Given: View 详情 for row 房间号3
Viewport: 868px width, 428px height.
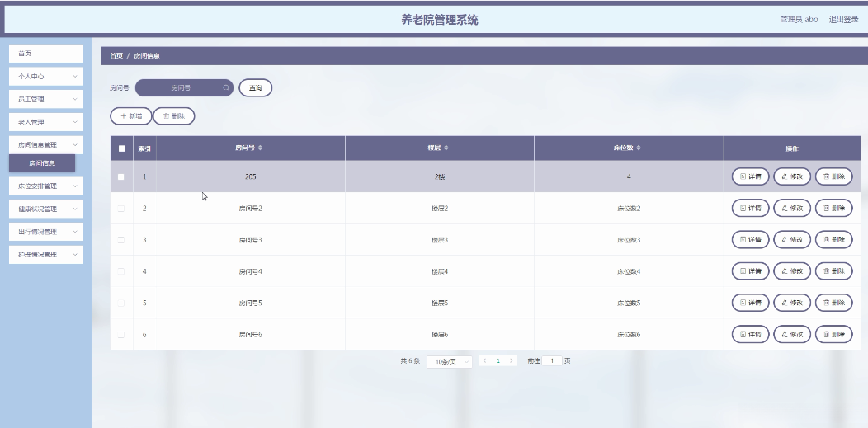Looking at the screenshot, I should (751, 240).
